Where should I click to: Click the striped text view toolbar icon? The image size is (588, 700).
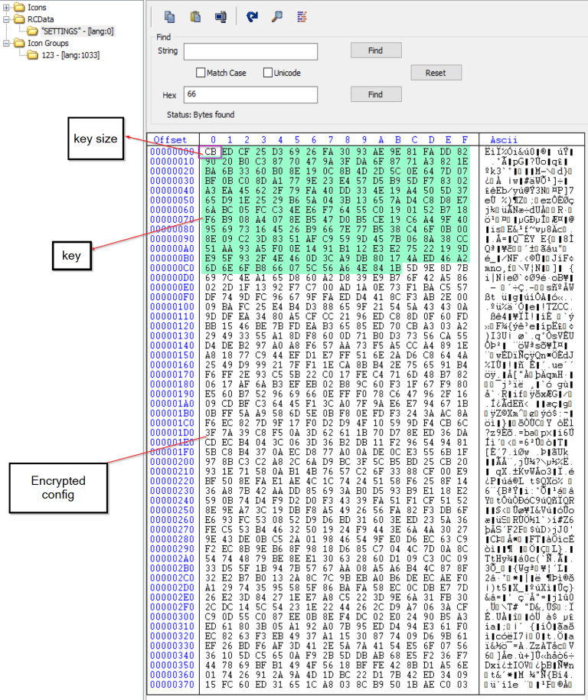[302, 16]
